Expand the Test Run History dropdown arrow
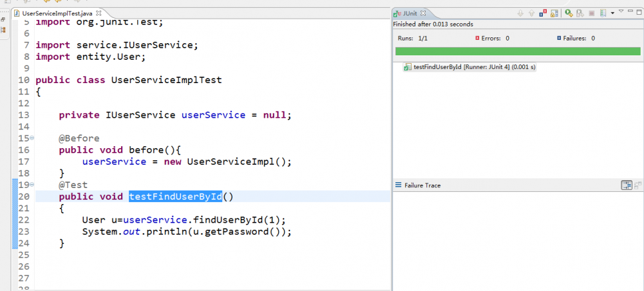Screen dimensions: 644x291 612,13
